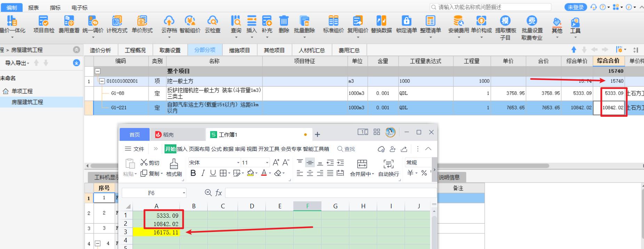
Task: Open 导入导出 dropdown in left panel
Action: click(17, 63)
